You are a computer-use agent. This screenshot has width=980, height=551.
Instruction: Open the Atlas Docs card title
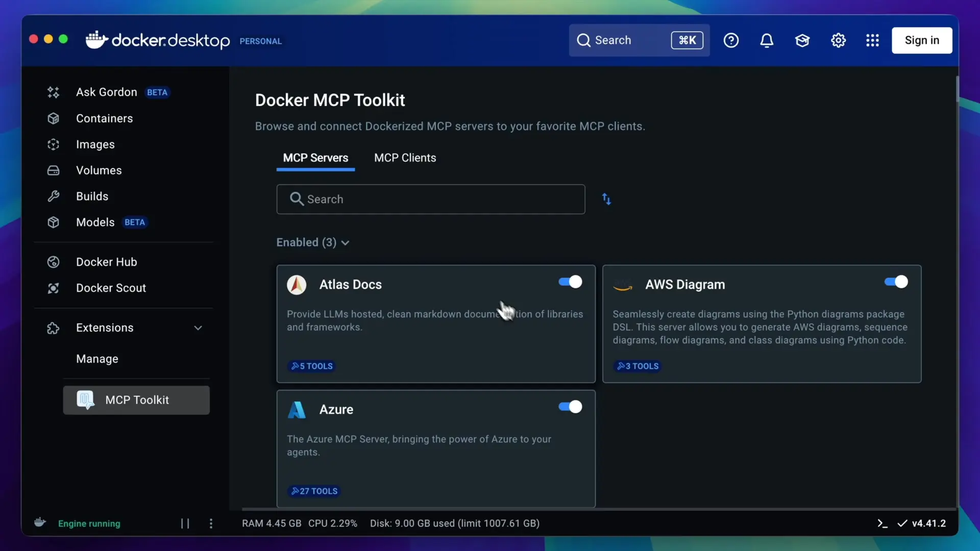[351, 285]
